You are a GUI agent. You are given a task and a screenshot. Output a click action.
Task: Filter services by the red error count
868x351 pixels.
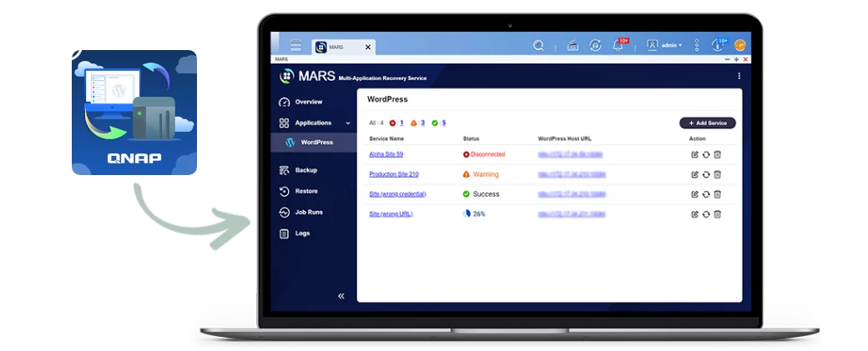click(x=397, y=123)
